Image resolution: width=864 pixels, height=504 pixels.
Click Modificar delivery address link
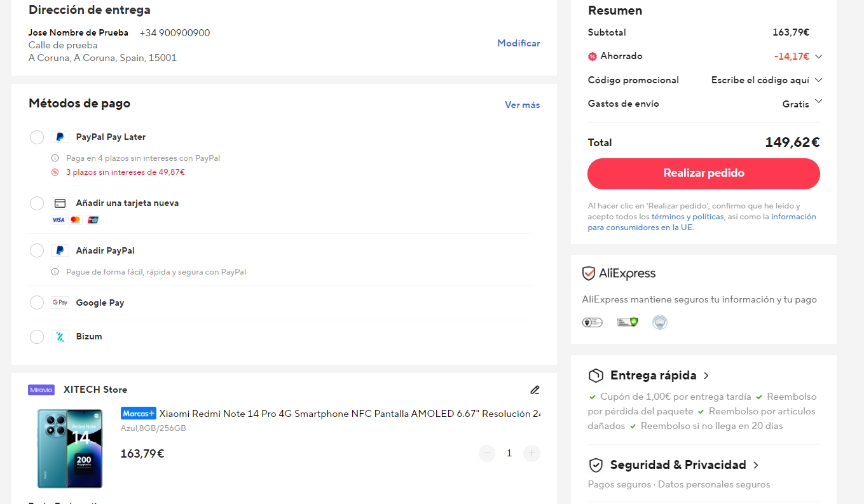pos(519,43)
